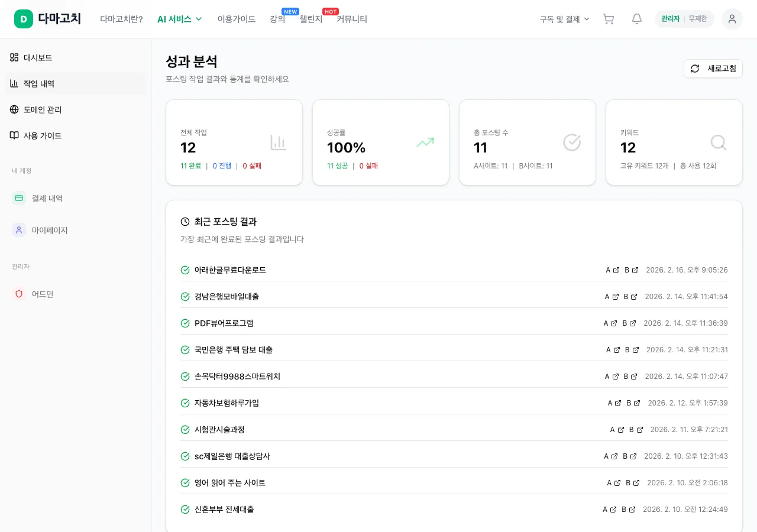Open 마이페이지 in the sidebar
The height and width of the screenshot is (532, 757).
75,230
